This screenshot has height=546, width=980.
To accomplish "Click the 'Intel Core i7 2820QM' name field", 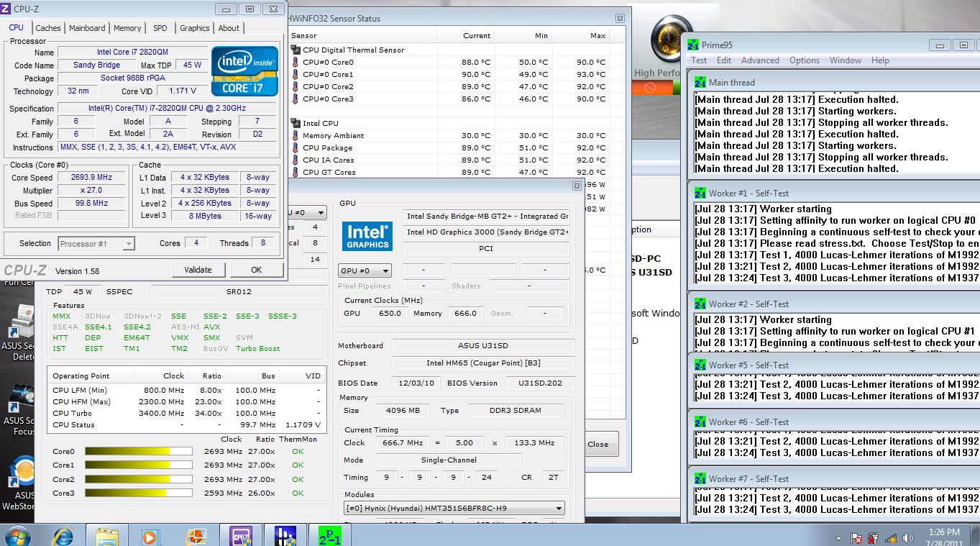I will 131,53.
